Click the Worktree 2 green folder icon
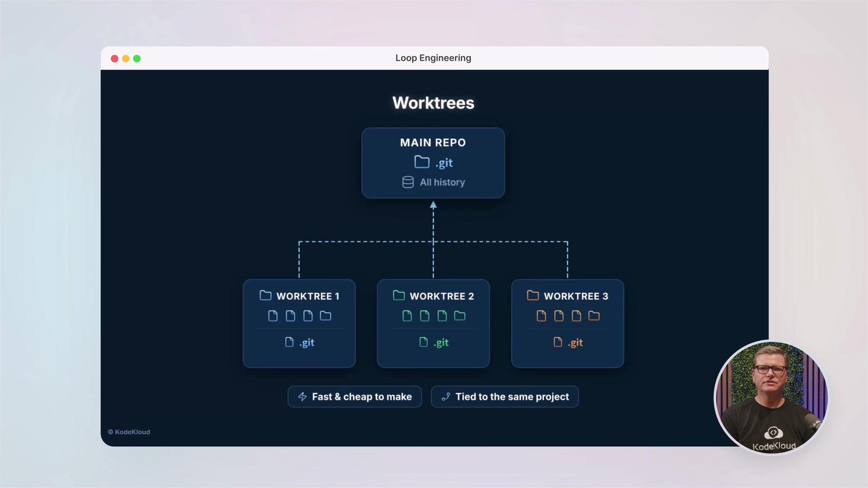 399,296
